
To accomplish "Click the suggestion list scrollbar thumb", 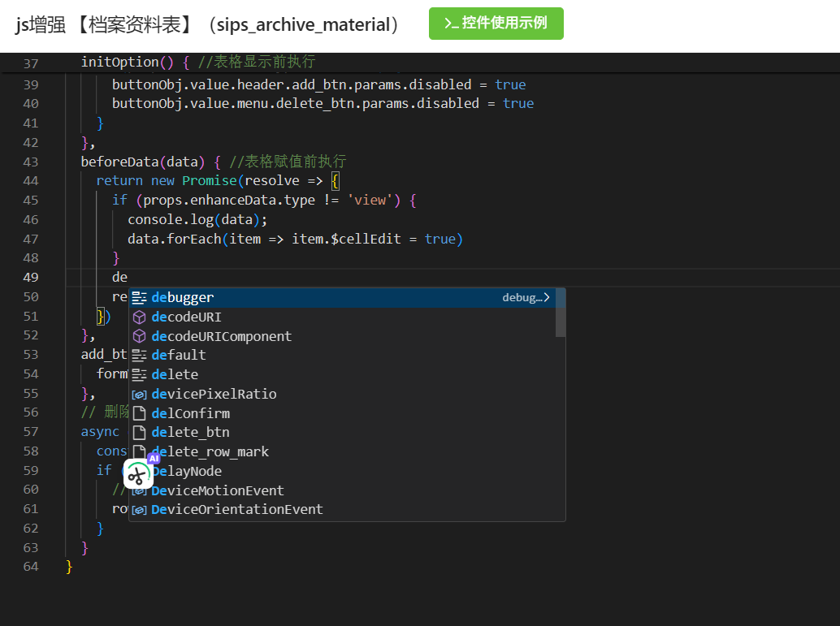I will (560, 313).
